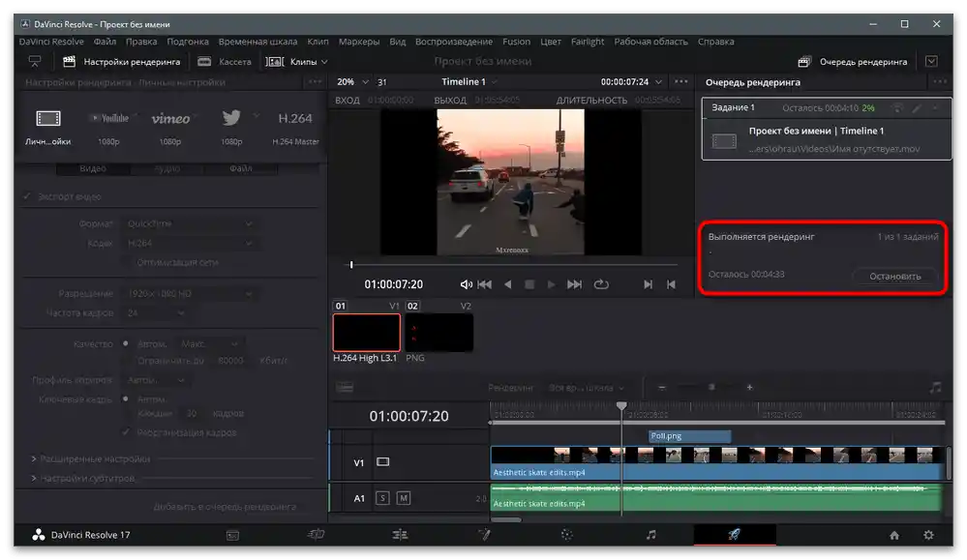Open the Clips toolbar dropdown

[x=296, y=62]
